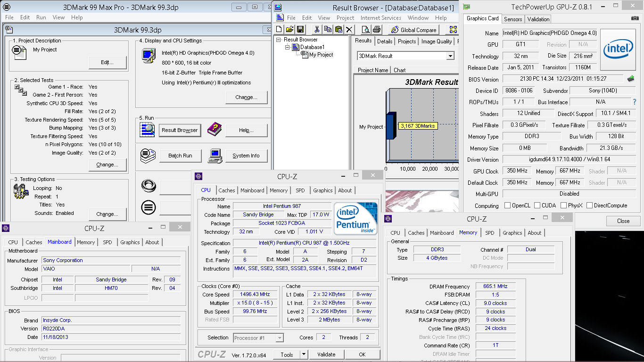Screen dimensions: 644x362
Task: Click the Bus Interface question mark in GPU-Z
Action: tap(635, 102)
